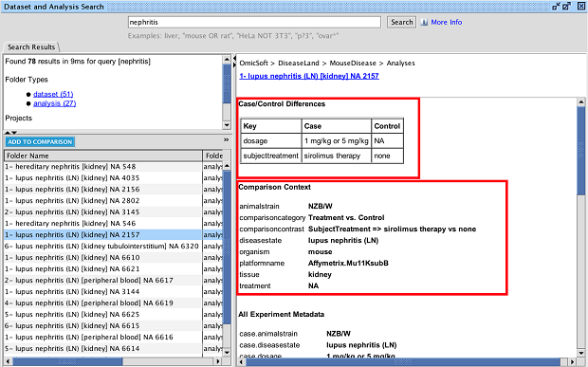Viewport: 588px width, 367px height.
Task: Click the details pane vertical scrollbar thumb
Action: tap(580, 151)
